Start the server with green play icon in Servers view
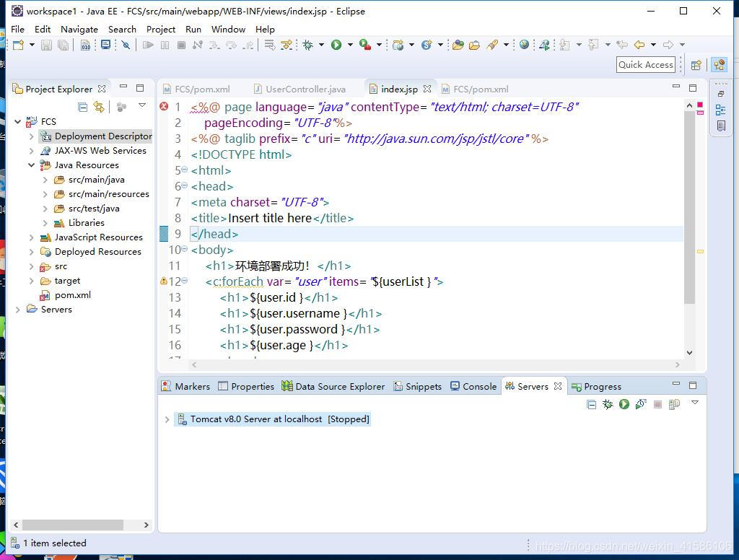The width and height of the screenshot is (739, 560). tap(624, 404)
